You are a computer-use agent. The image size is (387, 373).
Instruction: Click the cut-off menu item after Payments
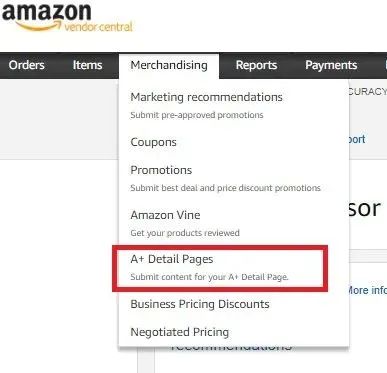[386, 65]
